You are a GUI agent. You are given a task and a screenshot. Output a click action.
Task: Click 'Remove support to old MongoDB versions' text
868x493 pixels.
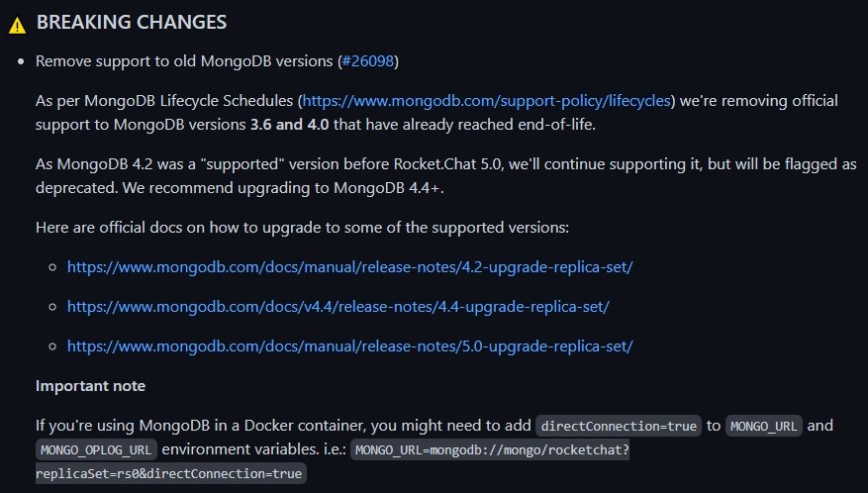coord(184,61)
